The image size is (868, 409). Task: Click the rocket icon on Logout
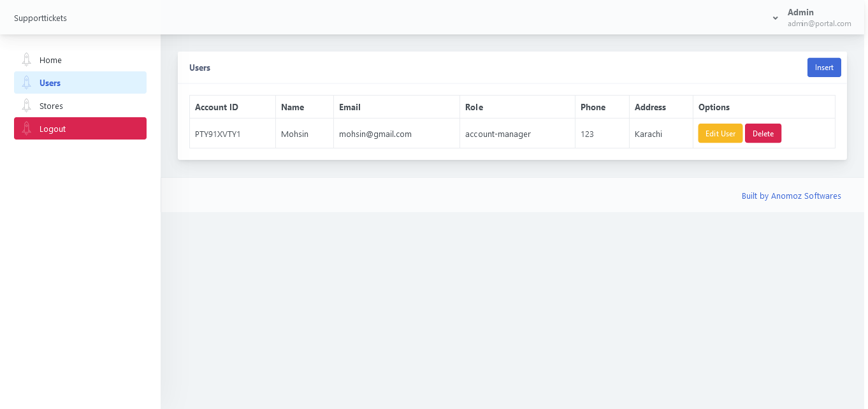[26, 129]
